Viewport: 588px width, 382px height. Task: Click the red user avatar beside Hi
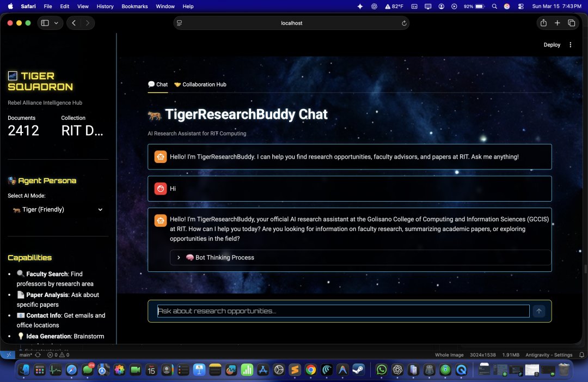(161, 189)
